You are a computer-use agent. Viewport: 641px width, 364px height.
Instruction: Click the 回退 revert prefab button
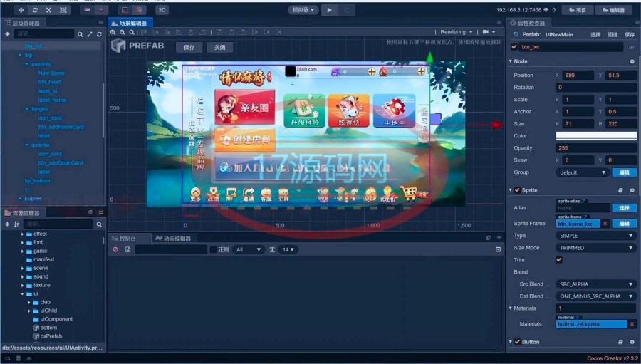pyautogui.click(x=613, y=35)
